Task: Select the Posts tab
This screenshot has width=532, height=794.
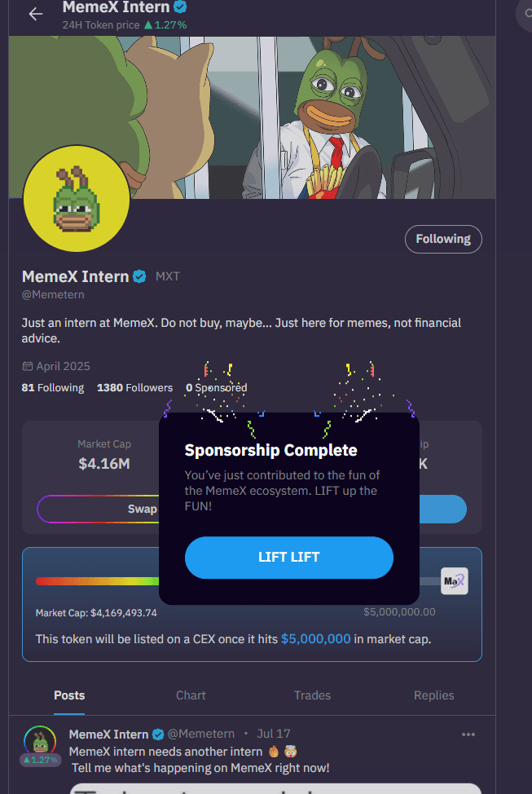Action: 69,695
